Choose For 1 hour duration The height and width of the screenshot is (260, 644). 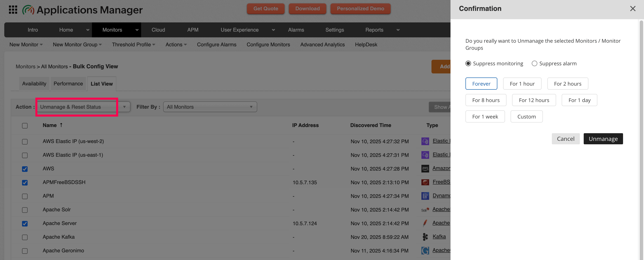[x=522, y=84]
